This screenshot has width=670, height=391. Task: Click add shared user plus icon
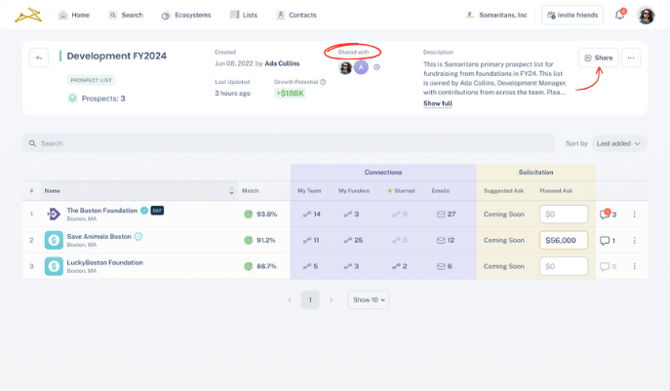pos(376,67)
